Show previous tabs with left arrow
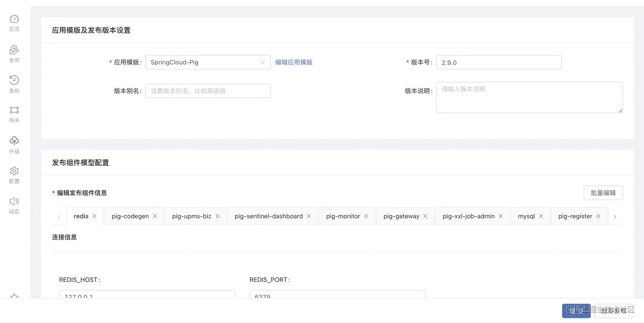This screenshot has width=644, height=323. [59, 217]
